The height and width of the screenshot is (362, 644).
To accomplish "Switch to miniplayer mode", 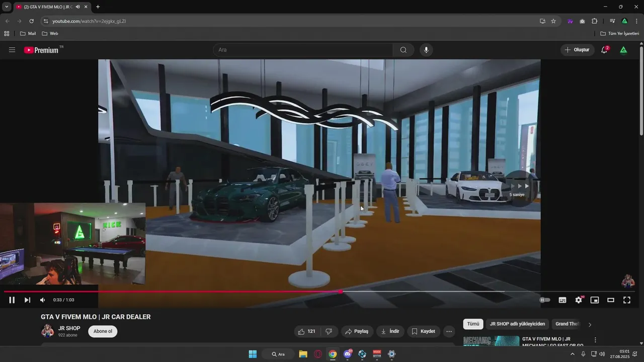I will coord(595,300).
